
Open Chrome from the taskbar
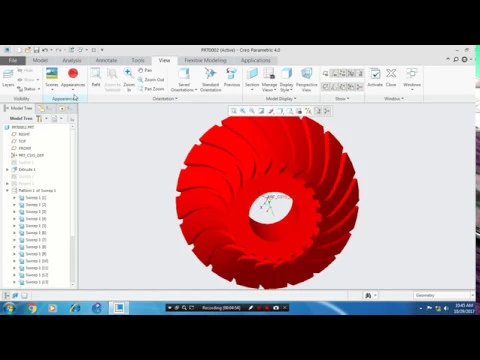point(32,308)
